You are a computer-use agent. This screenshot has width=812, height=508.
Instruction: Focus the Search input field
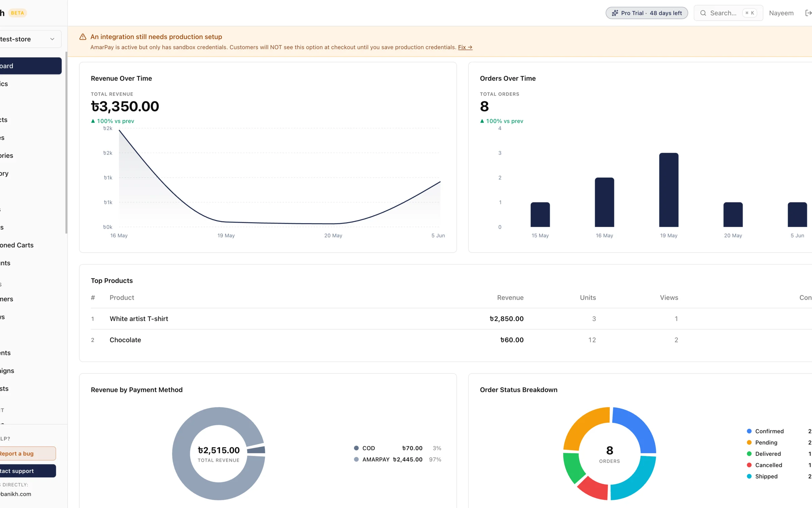tap(728, 13)
